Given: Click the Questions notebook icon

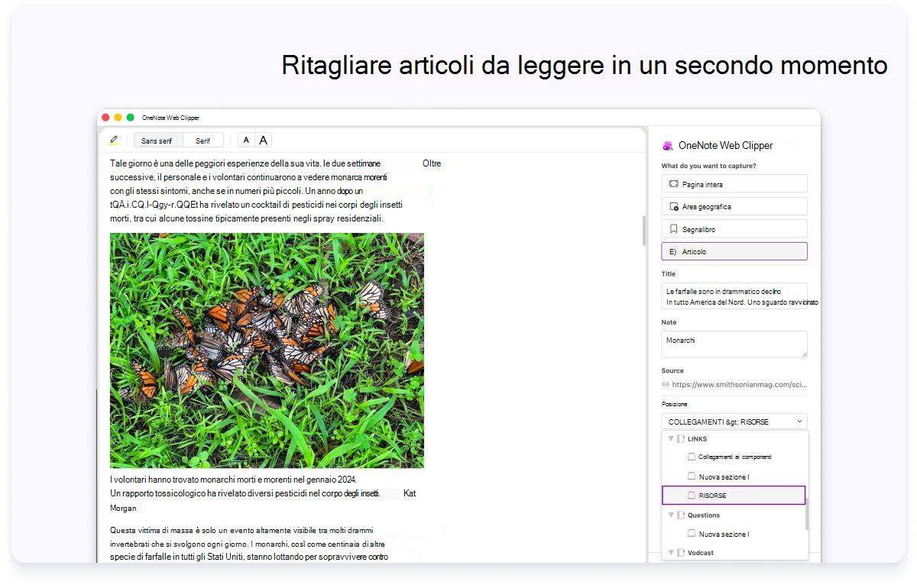Looking at the screenshot, I should (x=681, y=515).
